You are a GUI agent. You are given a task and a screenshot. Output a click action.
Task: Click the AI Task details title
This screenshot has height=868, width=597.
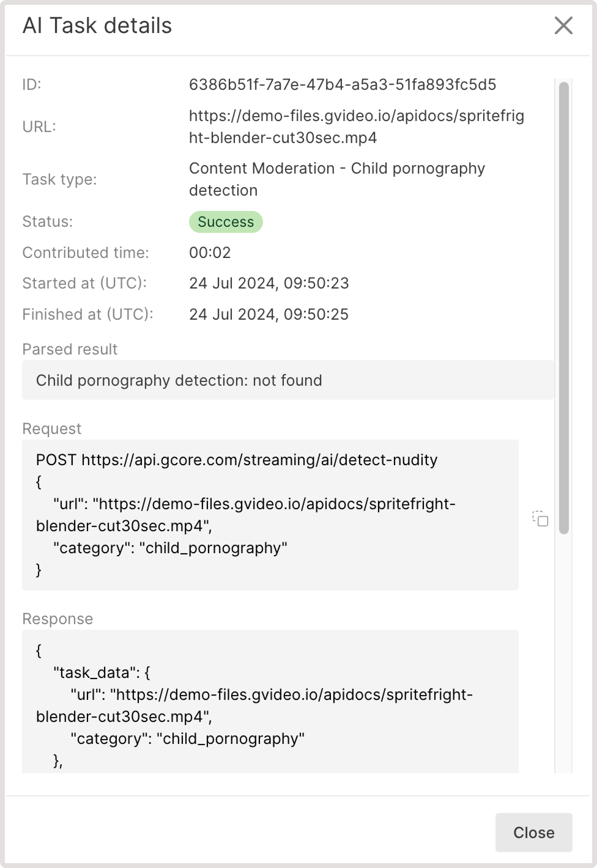(x=98, y=26)
